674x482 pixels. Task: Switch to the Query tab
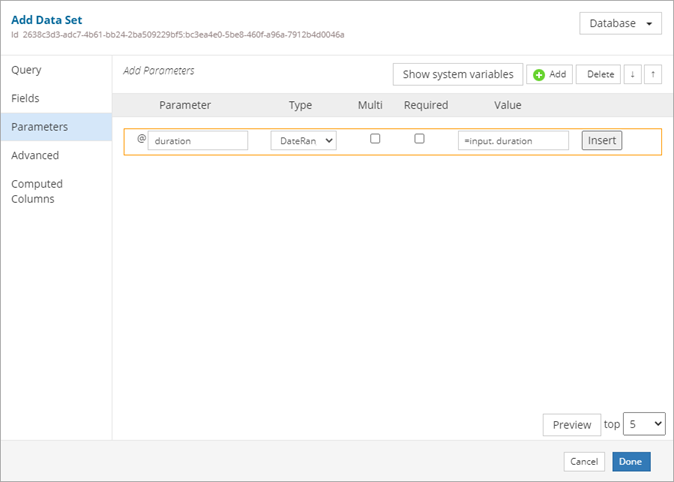click(x=26, y=70)
